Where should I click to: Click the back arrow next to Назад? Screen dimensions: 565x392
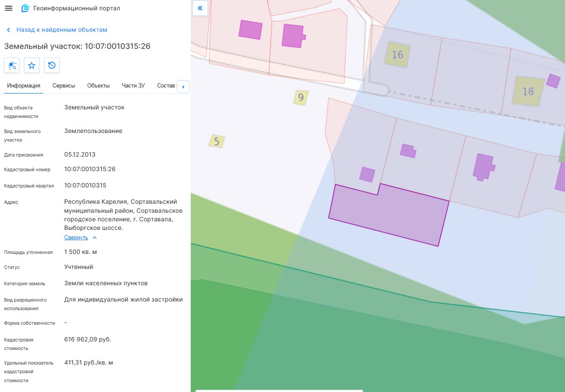[8, 30]
